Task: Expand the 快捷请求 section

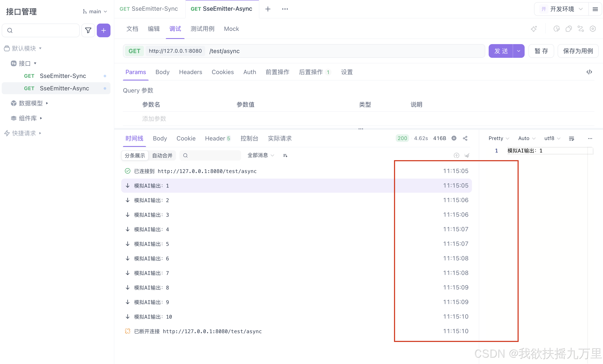Action: click(x=40, y=133)
